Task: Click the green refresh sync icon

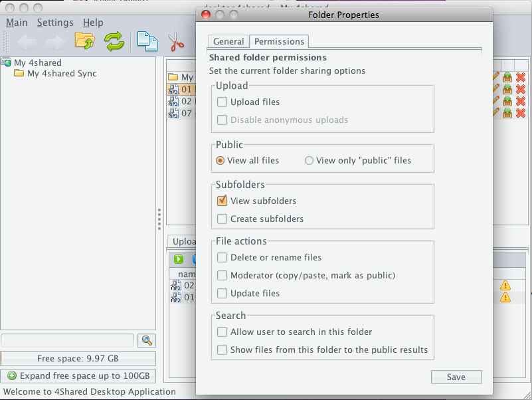Action: click(114, 41)
